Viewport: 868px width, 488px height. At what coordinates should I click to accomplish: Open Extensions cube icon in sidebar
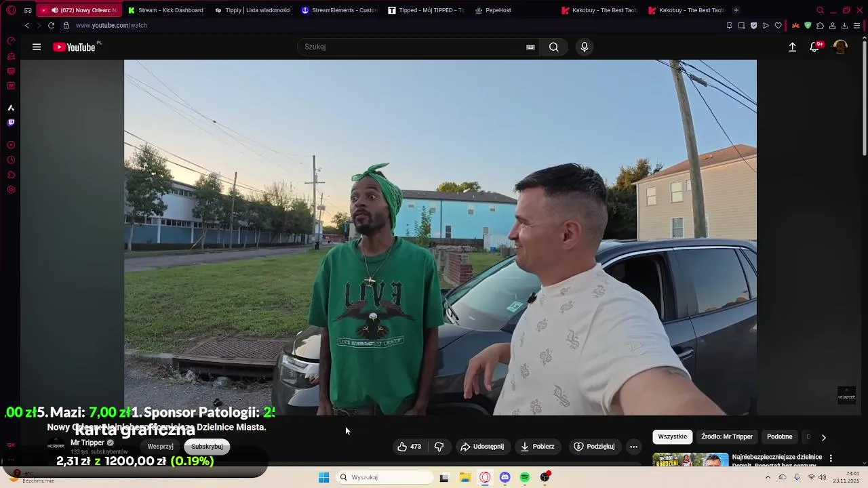(11, 175)
